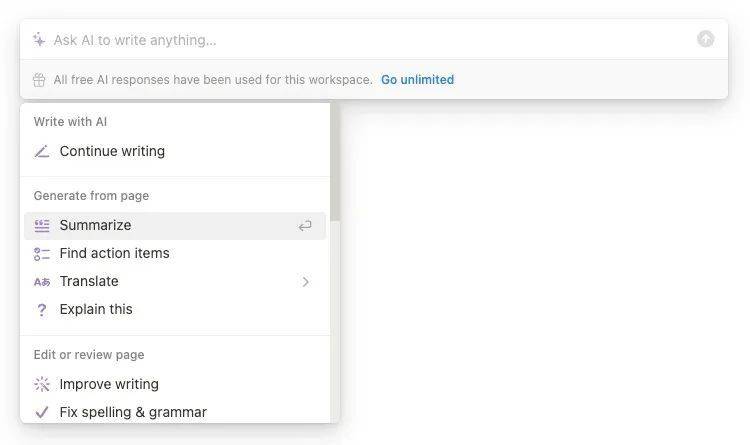Click the enter-key arrow on Summarize
750x445 pixels.
click(305, 226)
